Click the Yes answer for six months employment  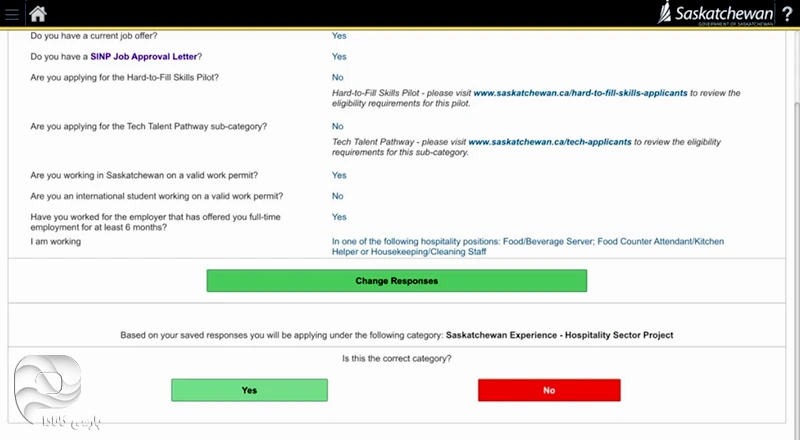[x=339, y=217]
